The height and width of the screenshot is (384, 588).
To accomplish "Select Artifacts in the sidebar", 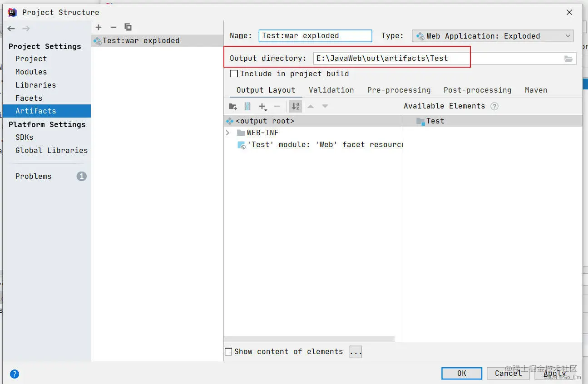I will point(47,111).
